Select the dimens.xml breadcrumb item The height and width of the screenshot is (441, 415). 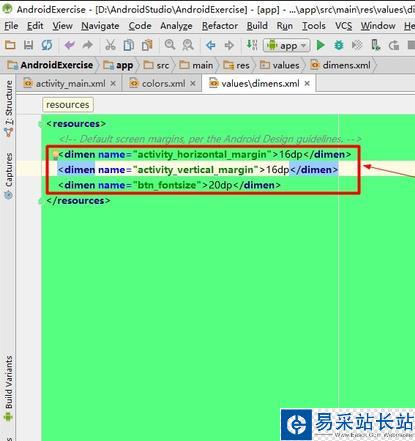pos(340,65)
